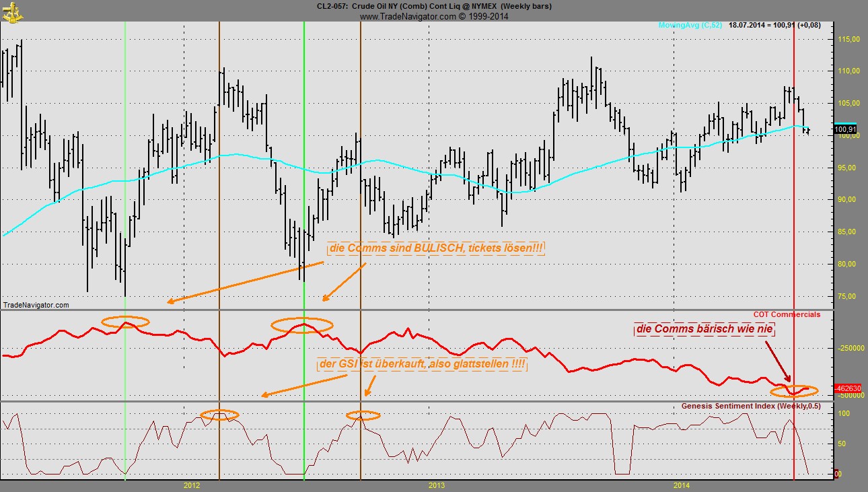Screen dimensions: 868x492
Task: Click the MovingAvg (C,52) indicator label
Action: pos(689,26)
